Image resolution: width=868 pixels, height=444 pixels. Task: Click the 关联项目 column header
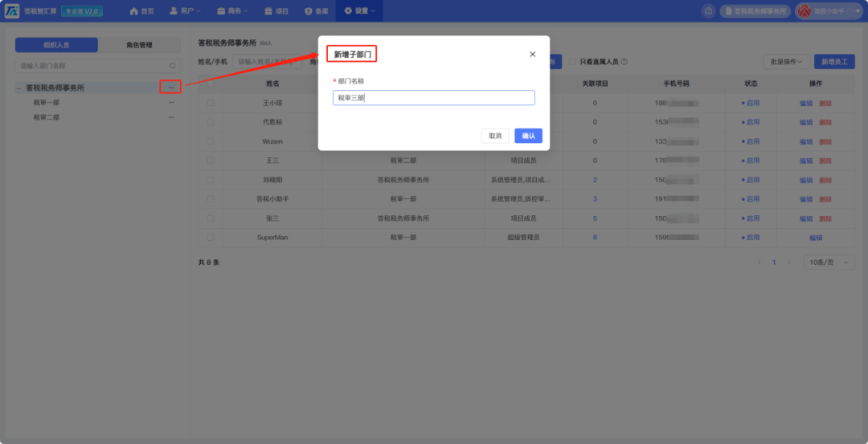tap(595, 84)
